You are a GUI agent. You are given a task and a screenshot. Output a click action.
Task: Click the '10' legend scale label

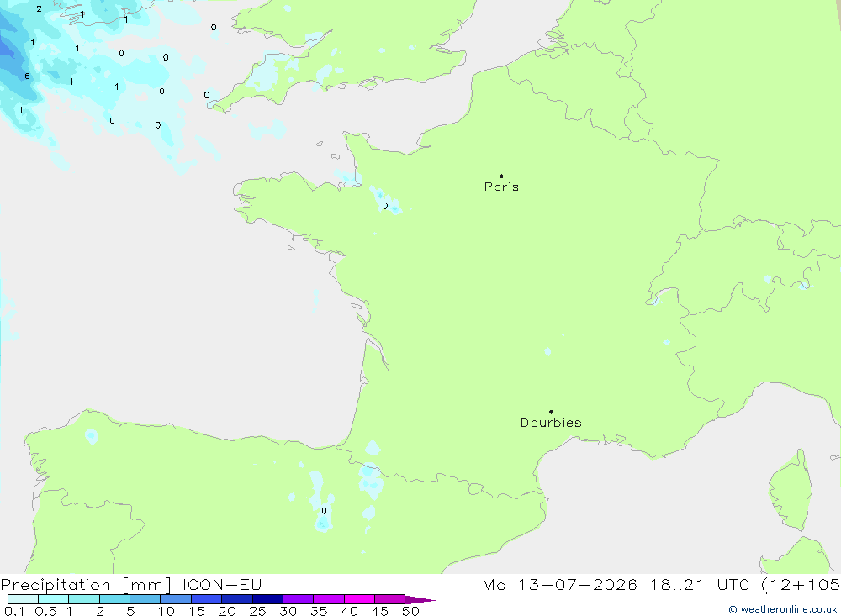167,611
